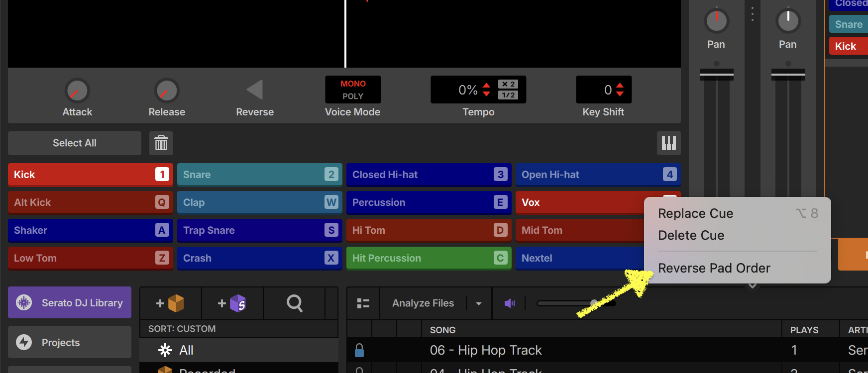
Task: Choose Replace Cue from context menu
Action: 695,213
